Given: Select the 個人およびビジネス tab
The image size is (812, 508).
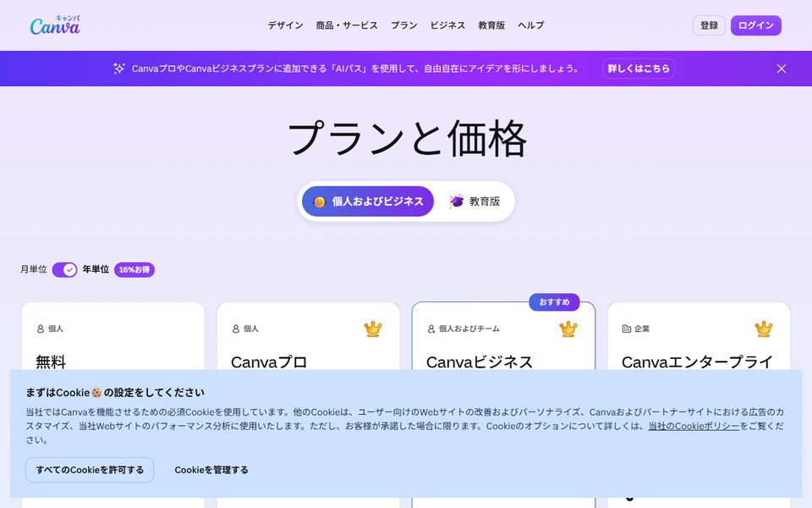Looking at the screenshot, I should pos(368,202).
